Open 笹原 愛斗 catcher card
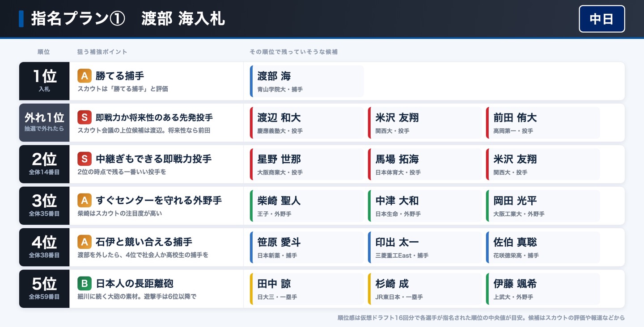Viewport: 644px width, 327px height. (307, 247)
